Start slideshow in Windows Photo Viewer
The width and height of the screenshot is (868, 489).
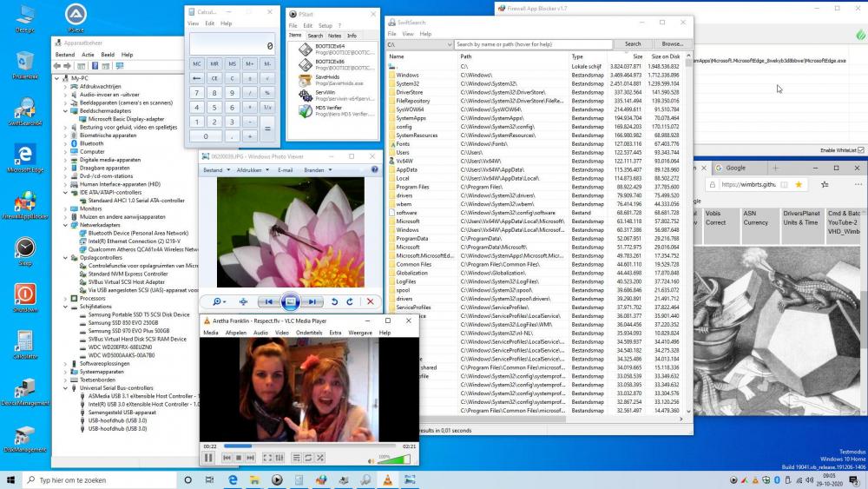click(291, 301)
